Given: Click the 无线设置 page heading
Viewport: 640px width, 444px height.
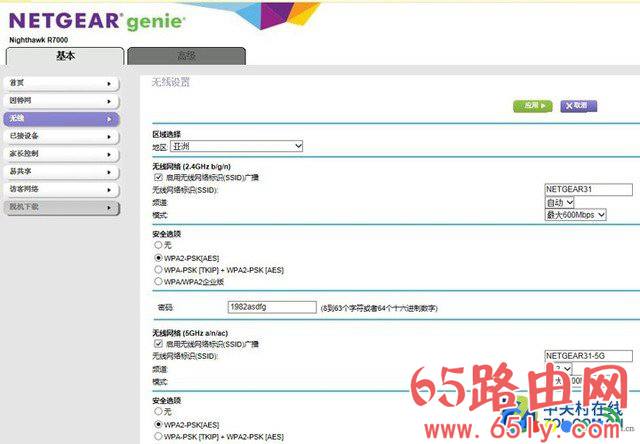Looking at the screenshot, I should [171, 82].
